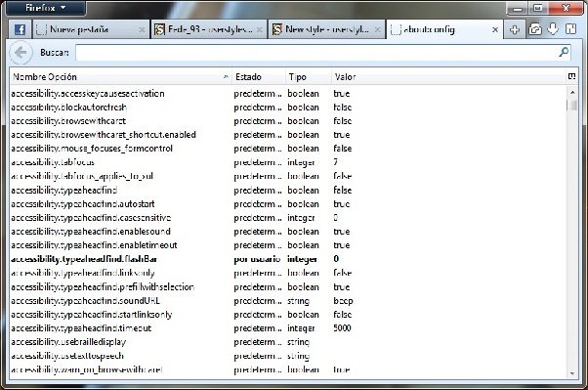Click the scrollbar up arrow
Viewport: 588px width, 390px height.
(572, 92)
